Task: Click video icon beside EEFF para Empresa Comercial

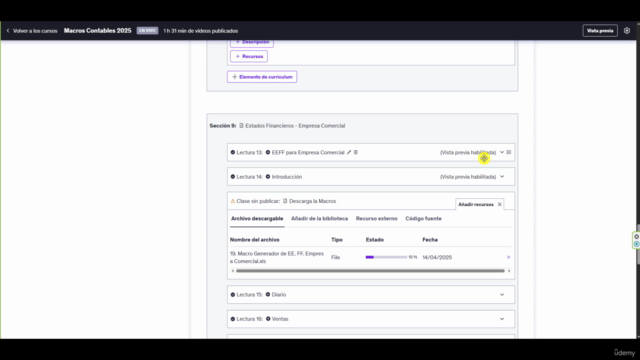Action: (268, 152)
